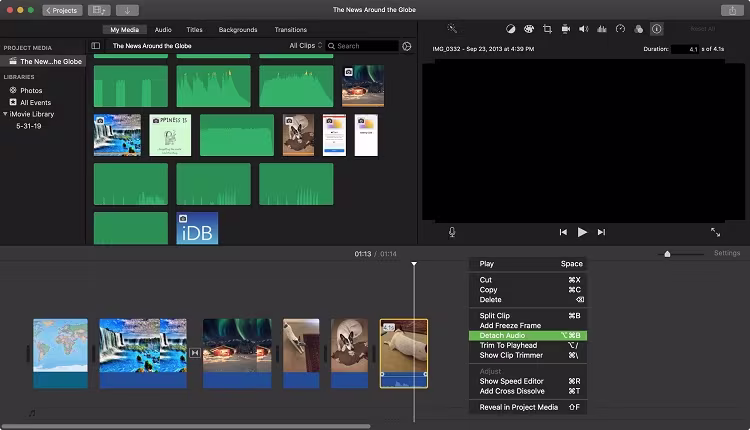750x430 pixels.
Task: Select the cropping tool
Action: click(x=547, y=30)
